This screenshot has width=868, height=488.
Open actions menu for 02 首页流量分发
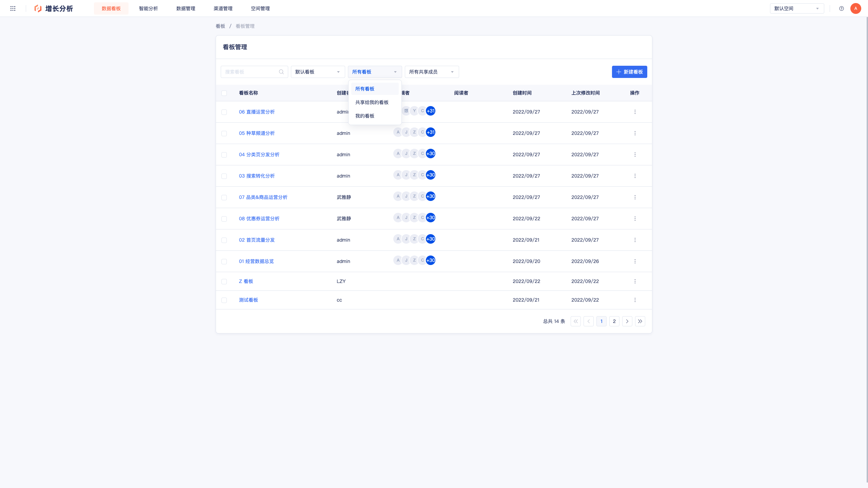635,240
